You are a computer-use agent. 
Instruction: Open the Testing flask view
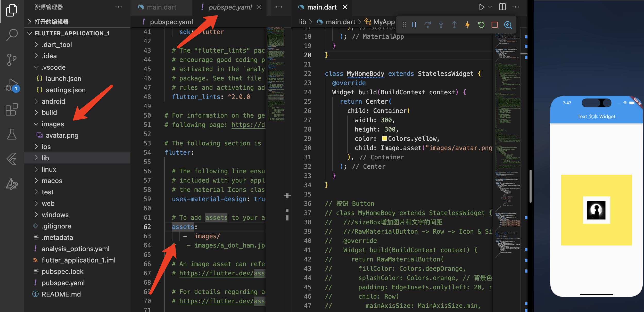tap(12, 134)
